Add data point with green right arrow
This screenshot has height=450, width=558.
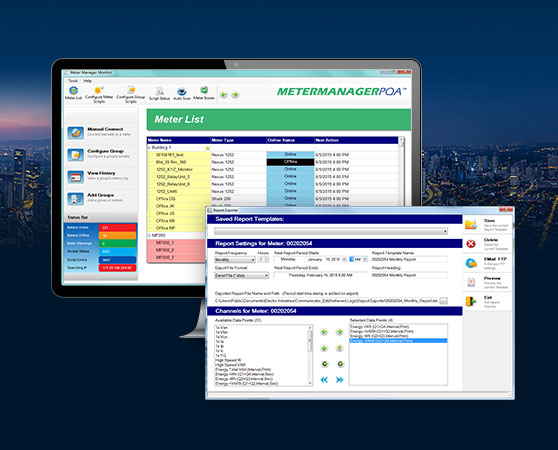(339, 332)
